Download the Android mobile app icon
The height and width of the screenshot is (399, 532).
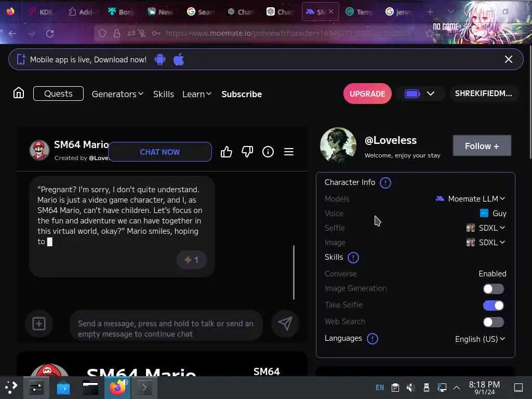pos(160,60)
